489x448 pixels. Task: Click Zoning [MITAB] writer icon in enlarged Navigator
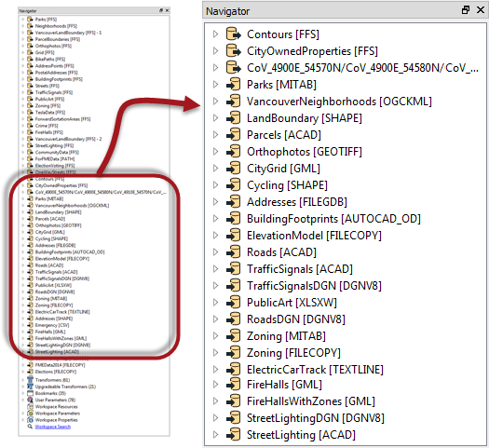click(x=233, y=336)
